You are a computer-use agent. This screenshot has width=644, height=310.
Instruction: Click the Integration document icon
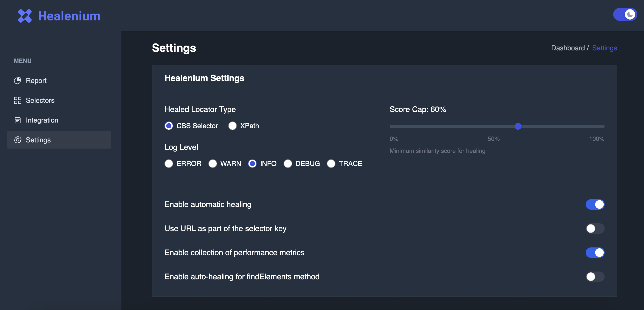17,120
